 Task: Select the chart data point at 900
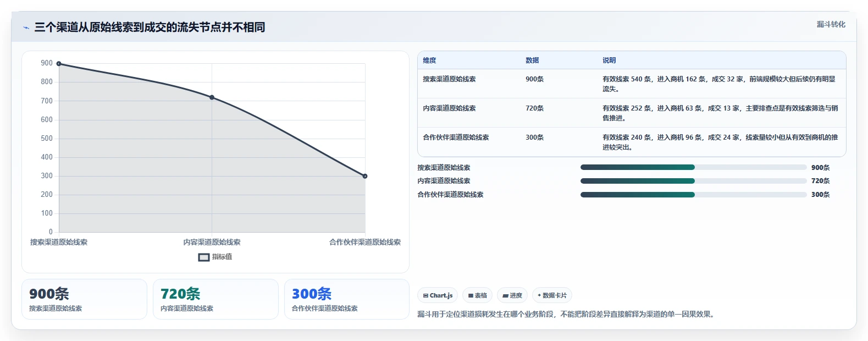pos(59,64)
